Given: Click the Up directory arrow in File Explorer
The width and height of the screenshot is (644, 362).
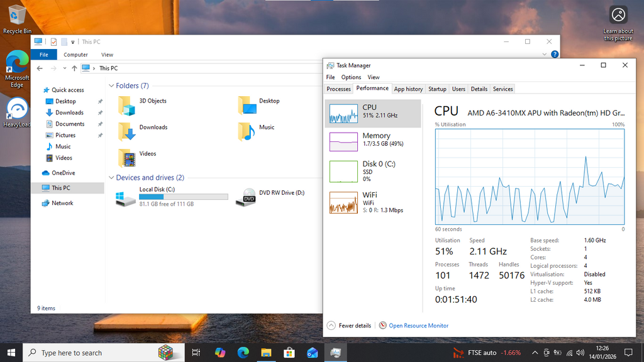Looking at the screenshot, I should click(74, 68).
